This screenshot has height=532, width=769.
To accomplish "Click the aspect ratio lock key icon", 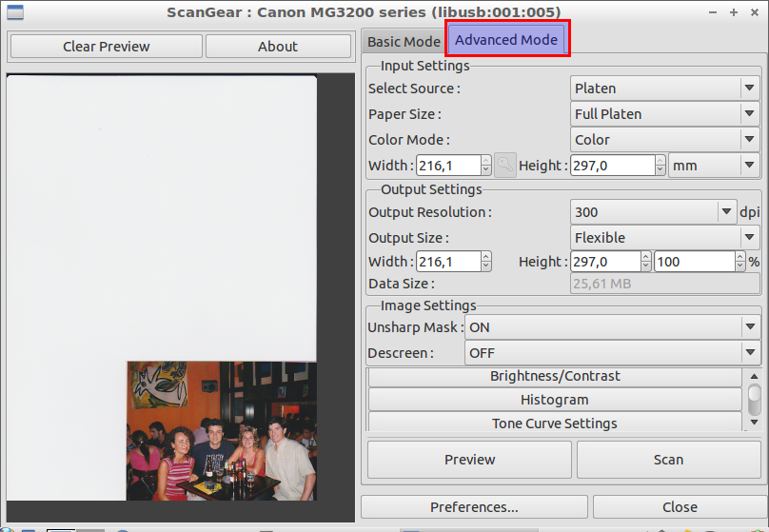I will (505, 165).
